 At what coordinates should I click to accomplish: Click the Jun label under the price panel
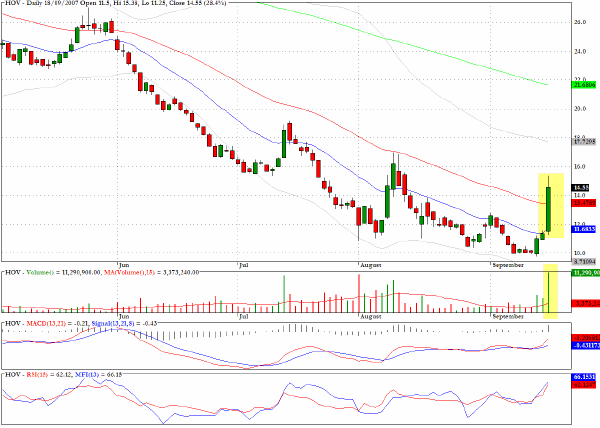pyautogui.click(x=124, y=265)
